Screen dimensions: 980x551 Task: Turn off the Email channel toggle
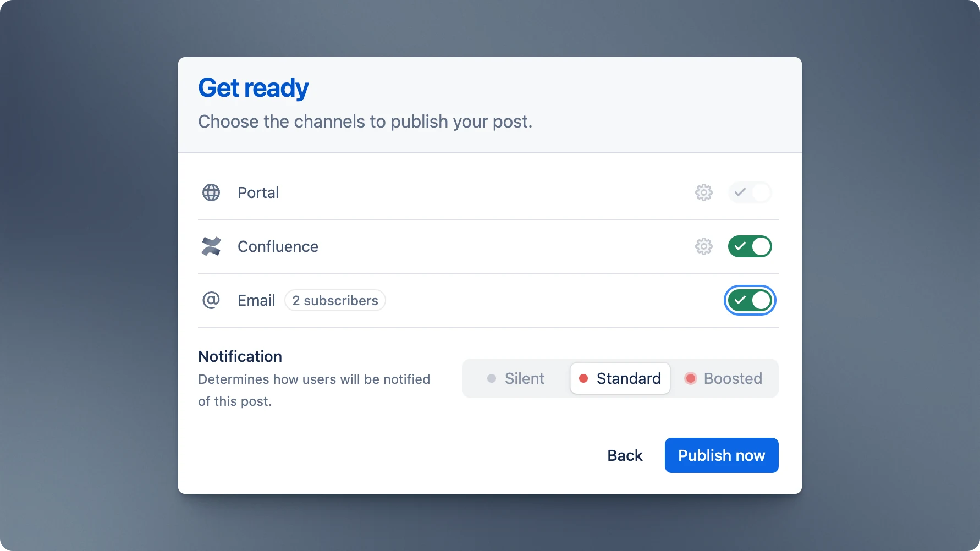(750, 300)
